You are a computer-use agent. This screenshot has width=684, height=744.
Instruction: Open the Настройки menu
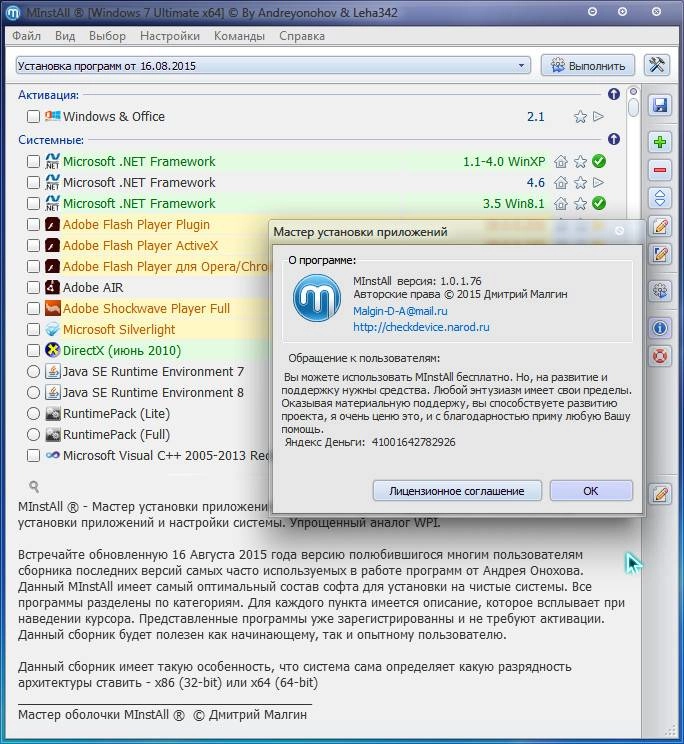[170, 36]
